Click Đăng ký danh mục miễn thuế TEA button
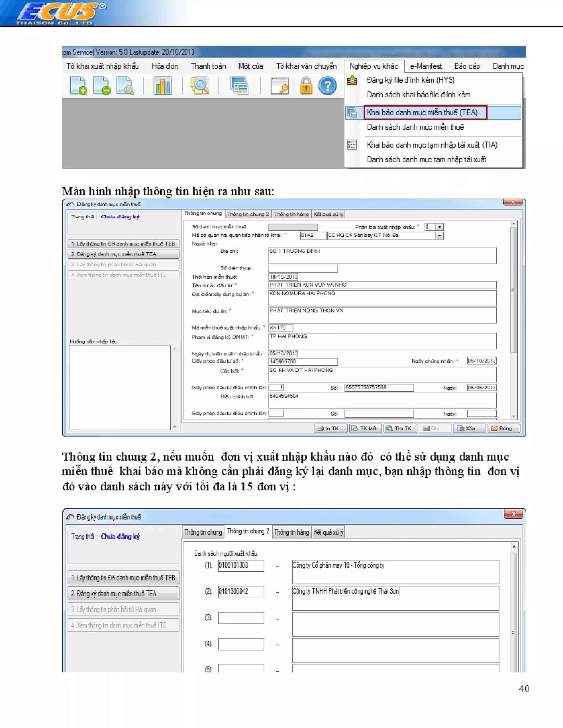This screenshot has height=728, width=563. 123,254
